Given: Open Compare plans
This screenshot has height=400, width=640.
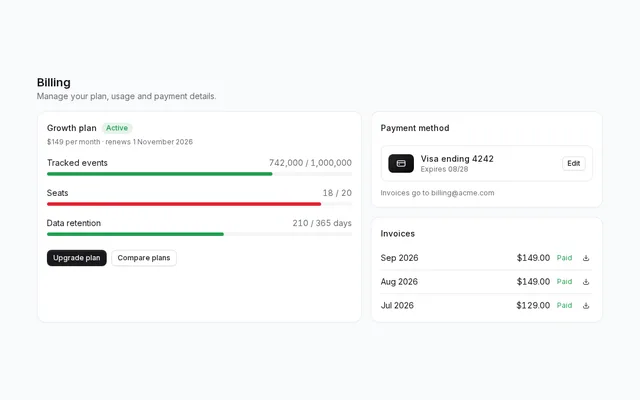Looking at the screenshot, I should click(144, 258).
